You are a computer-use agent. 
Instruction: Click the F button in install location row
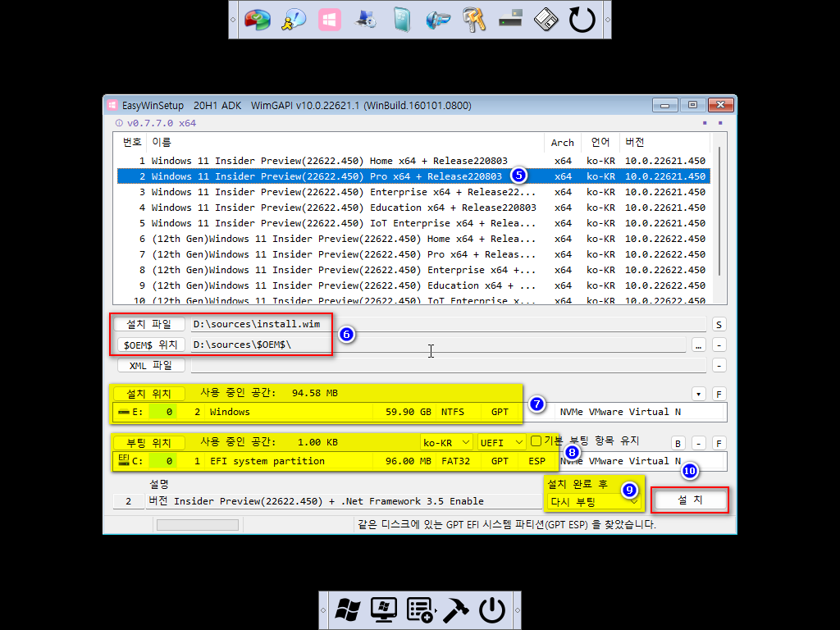click(719, 395)
